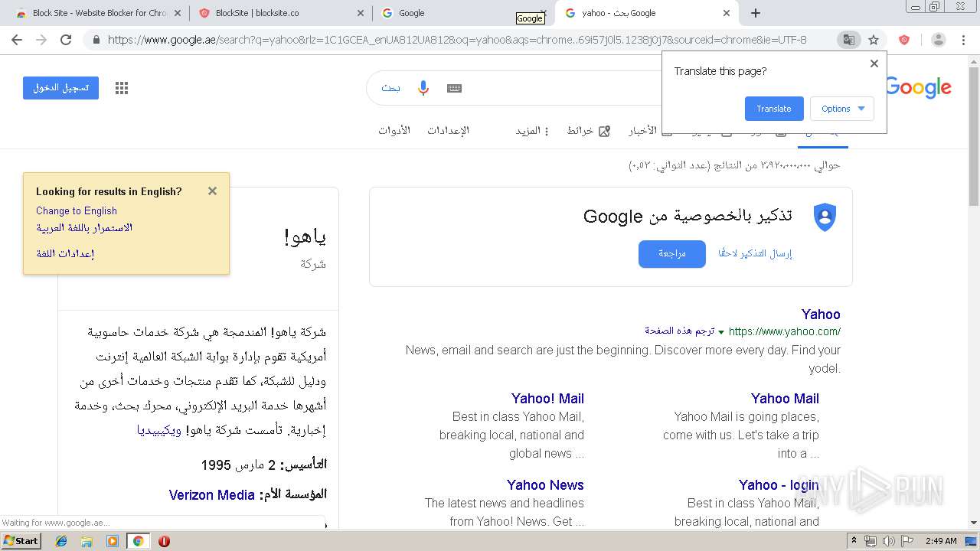Image resolution: width=980 pixels, height=551 pixels.
Task: Click الاستمرار باللغة العربية link
Action: pyautogui.click(x=84, y=228)
